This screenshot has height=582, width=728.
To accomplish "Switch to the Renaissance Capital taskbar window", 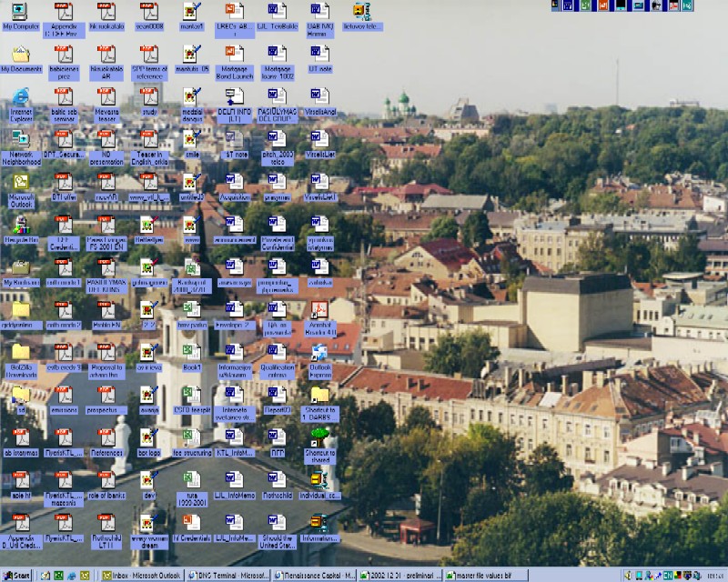I will pos(312,575).
